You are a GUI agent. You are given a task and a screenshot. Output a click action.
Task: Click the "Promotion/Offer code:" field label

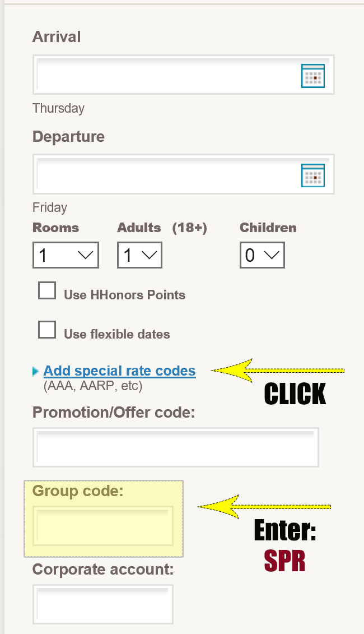tap(114, 413)
